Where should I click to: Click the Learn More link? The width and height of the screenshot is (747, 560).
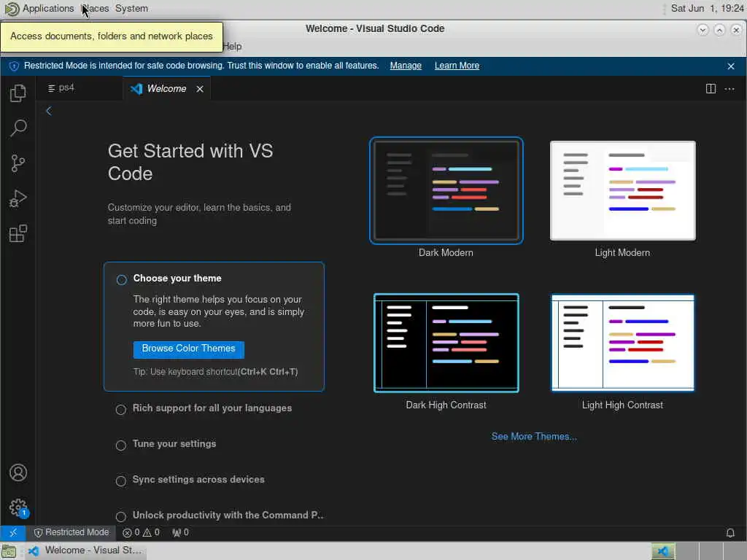(x=457, y=66)
